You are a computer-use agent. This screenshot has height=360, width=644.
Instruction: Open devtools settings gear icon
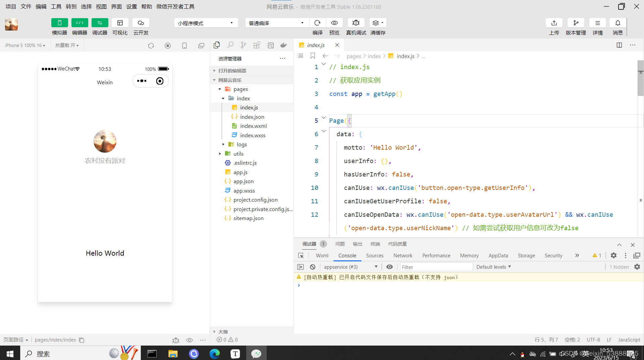tap(613, 256)
